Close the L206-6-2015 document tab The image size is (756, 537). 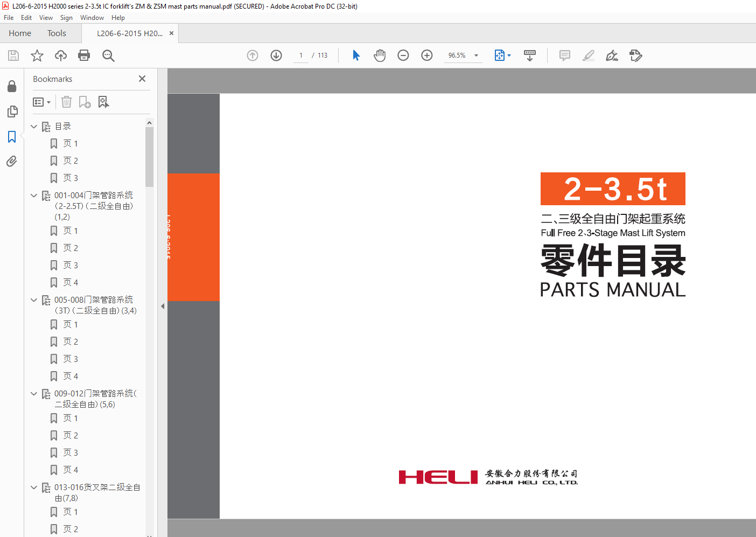tap(171, 33)
